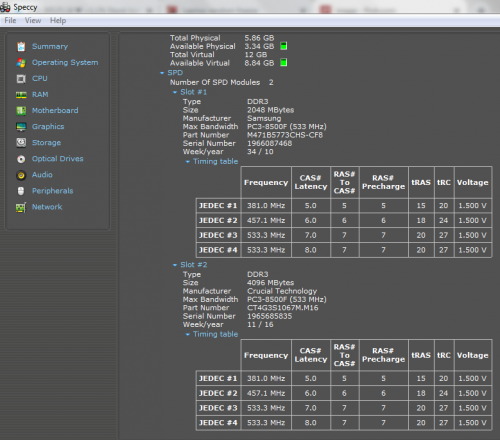Select the RAM module icon

pyautogui.click(x=21, y=95)
